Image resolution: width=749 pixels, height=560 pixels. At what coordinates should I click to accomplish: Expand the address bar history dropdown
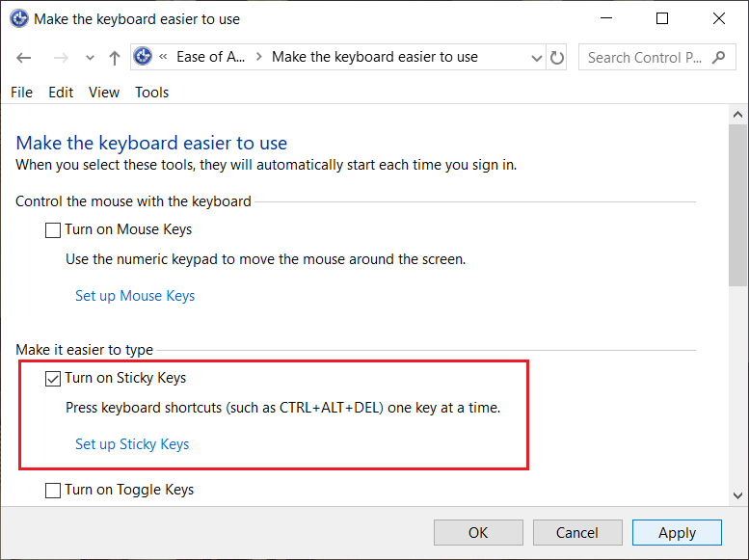coord(537,58)
